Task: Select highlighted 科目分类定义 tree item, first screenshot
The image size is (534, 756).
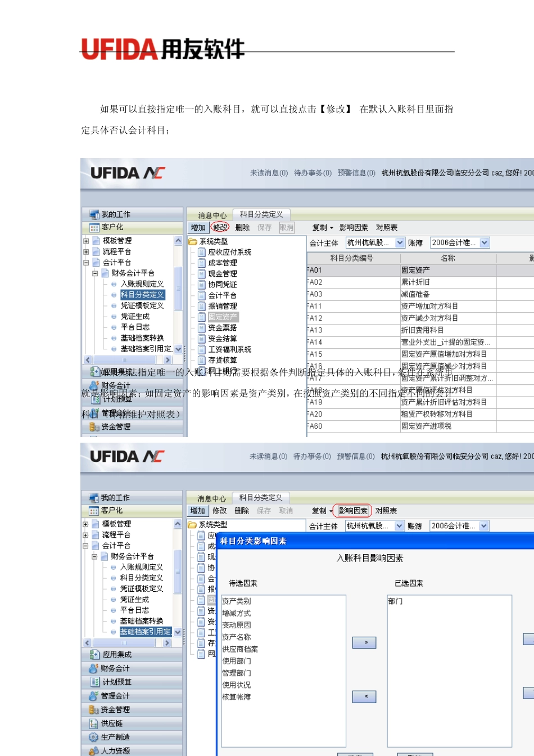Action: (142, 295)
